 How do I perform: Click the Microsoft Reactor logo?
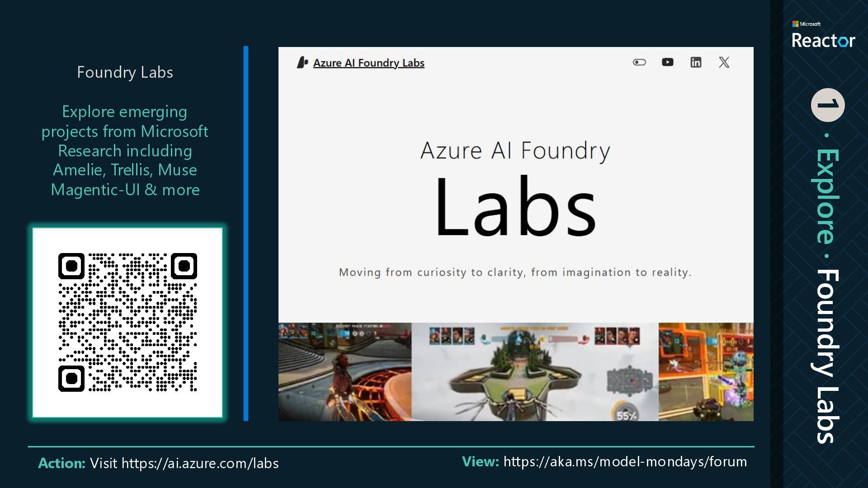point(823,35)
